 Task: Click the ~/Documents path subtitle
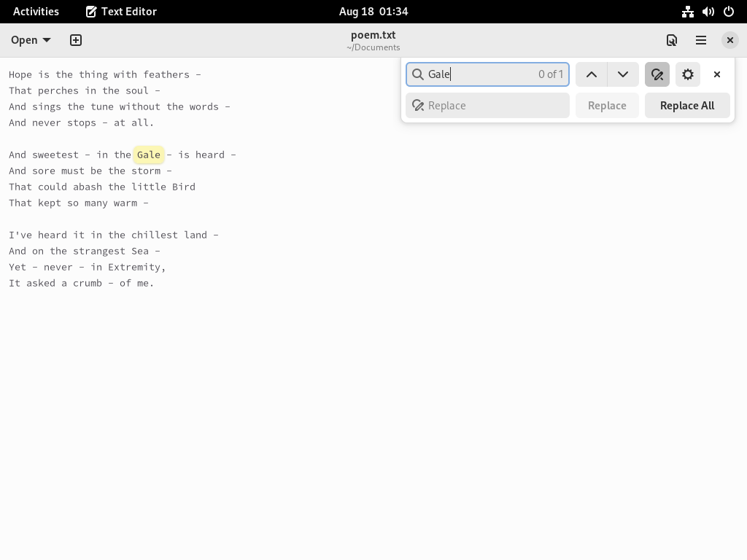(373, 47)
